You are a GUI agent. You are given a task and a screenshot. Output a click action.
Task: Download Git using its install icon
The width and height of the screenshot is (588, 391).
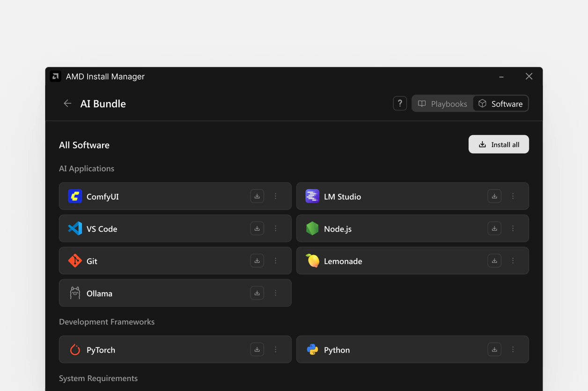click(257, 261)
